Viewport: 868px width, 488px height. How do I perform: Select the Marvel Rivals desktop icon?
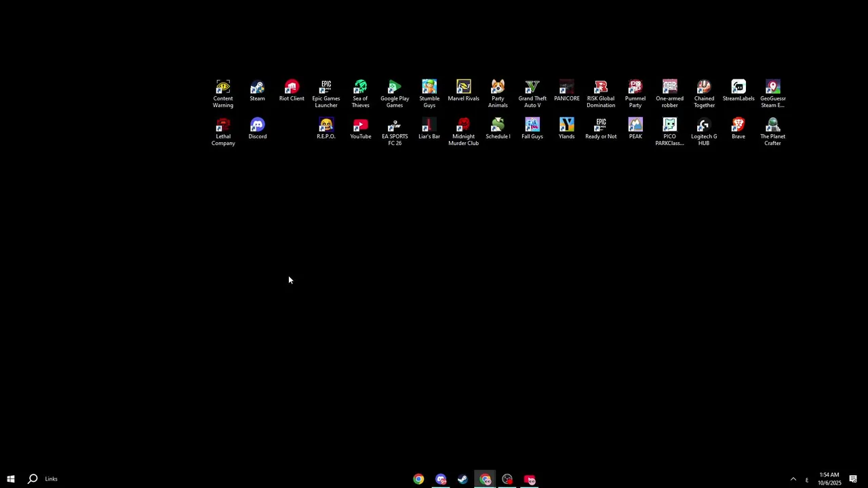coord(464,91)
